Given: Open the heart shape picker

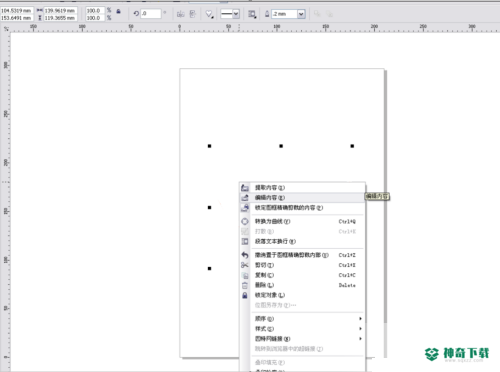Looking at the screenshot, I should tap(210, 14).
